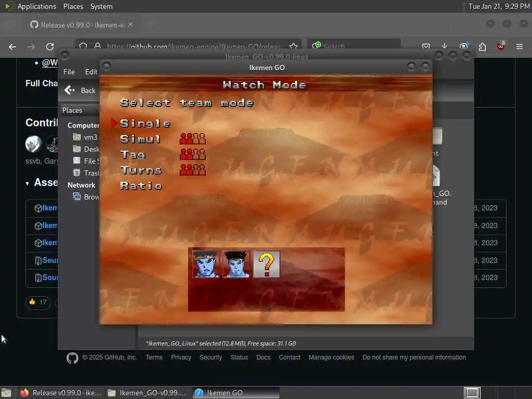This screenshot has width=532, height=399.
Task: Open Edit menu in file manager
Action: (91, 72)
